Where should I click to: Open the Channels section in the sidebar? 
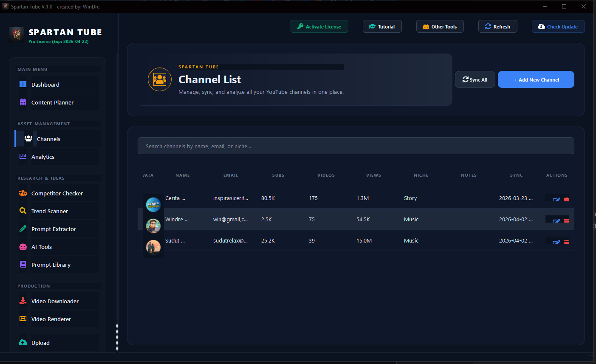(48, 138)
